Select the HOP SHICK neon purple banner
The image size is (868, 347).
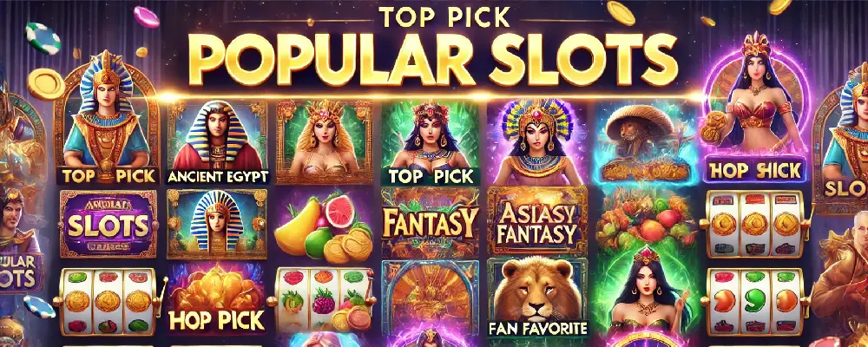click(755, 169)
